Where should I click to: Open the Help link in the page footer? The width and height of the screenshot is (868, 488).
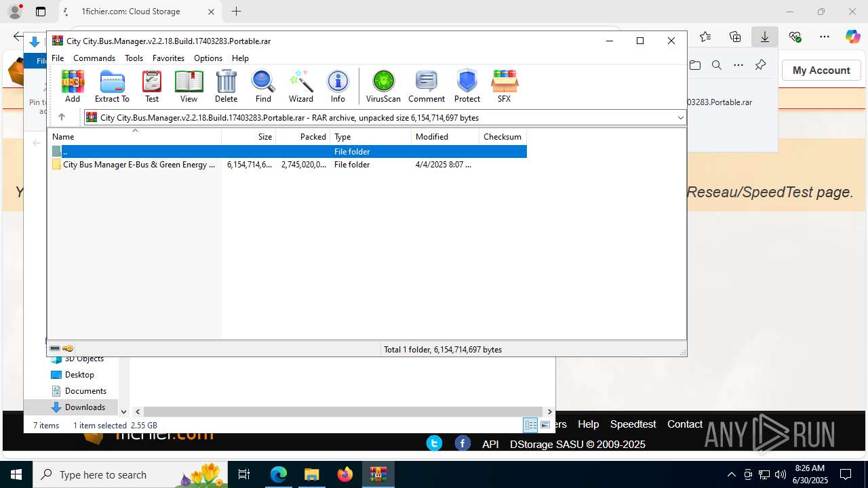tap(588, 424)
